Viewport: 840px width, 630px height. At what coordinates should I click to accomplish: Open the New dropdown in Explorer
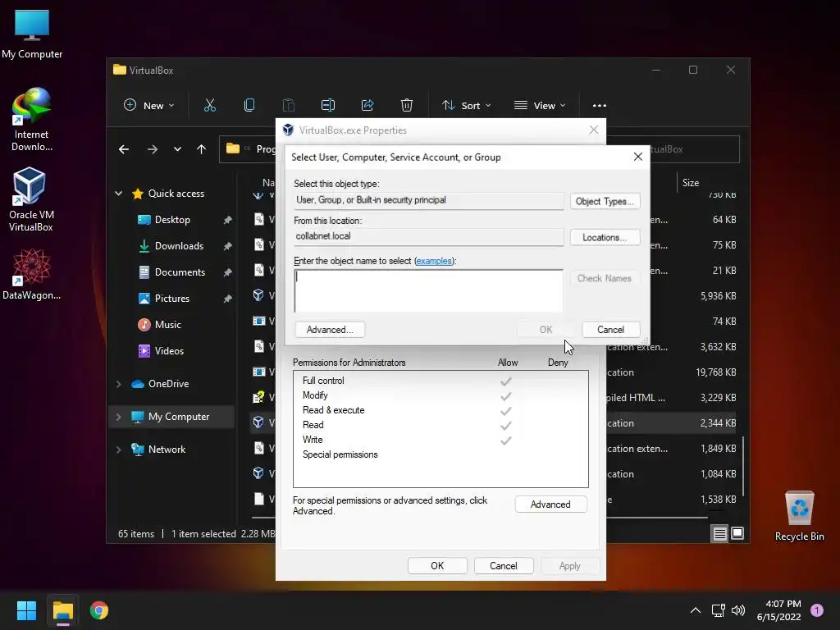click(x=149, y=106)
